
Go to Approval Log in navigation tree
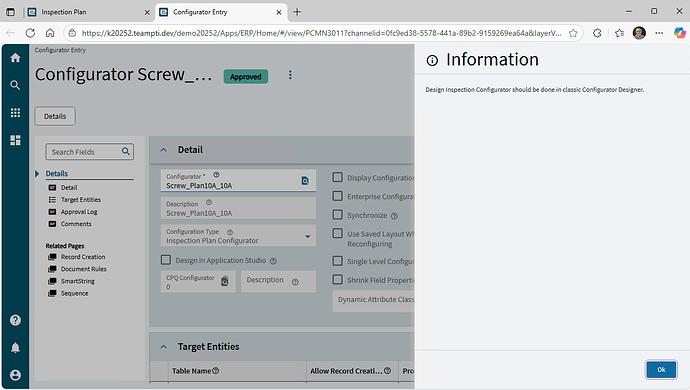pos(79,212)
